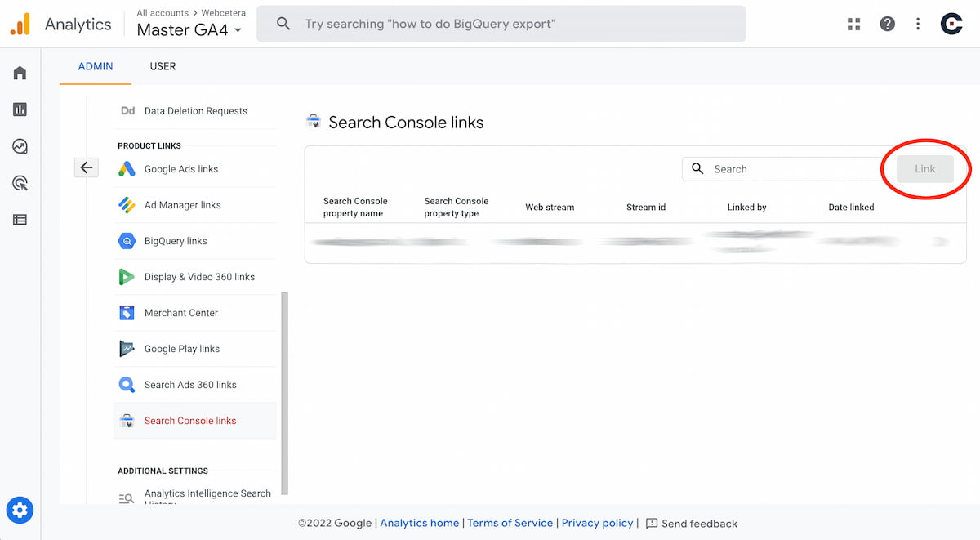The image size is (980, 540).
Task: Open Analytics Intelligence Search History
Action: (207, 498)
